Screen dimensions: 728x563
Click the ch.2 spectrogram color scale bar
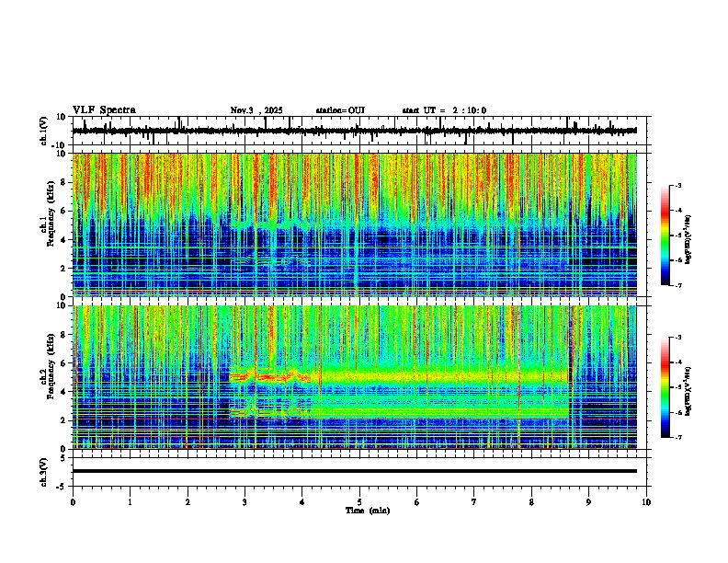click(x=665, y=387)
